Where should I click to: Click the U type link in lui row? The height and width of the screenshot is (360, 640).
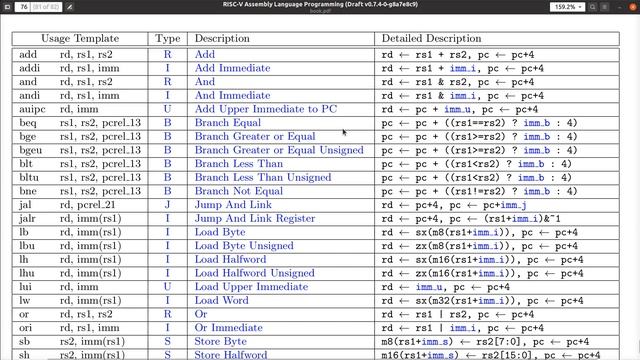167,287
